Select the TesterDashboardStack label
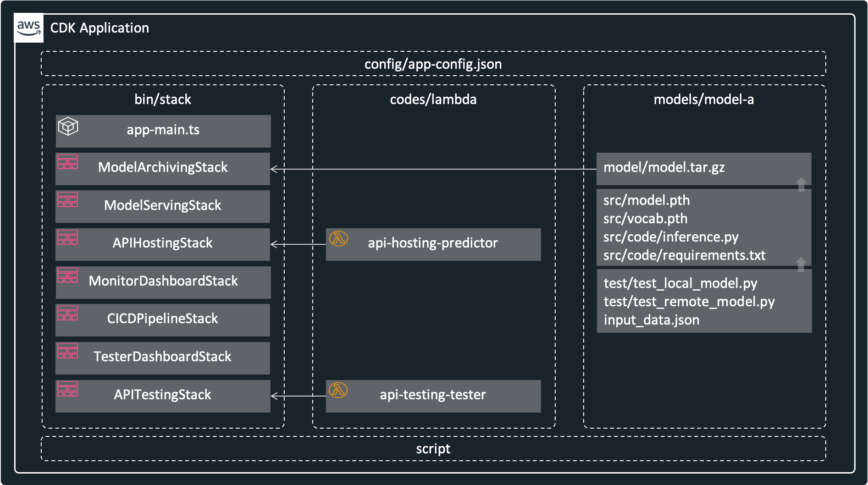This screenshot has height=485, width=868. coord(163,357)
